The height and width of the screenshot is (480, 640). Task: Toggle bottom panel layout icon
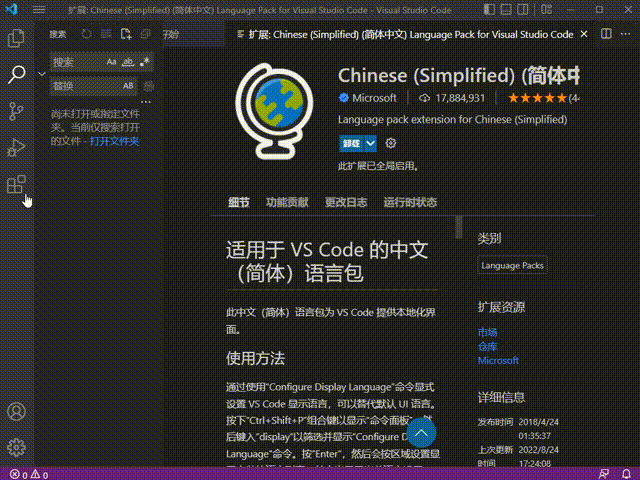click(506, 9)
